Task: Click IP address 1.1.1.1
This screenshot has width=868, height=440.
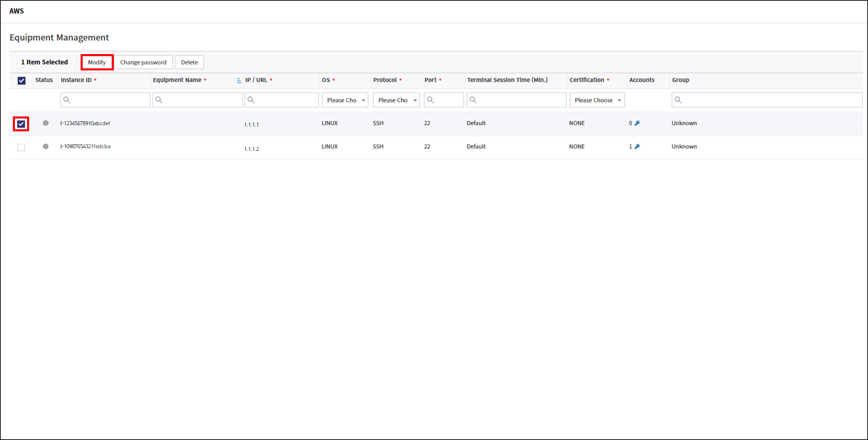Action: [x=252, y=125]
